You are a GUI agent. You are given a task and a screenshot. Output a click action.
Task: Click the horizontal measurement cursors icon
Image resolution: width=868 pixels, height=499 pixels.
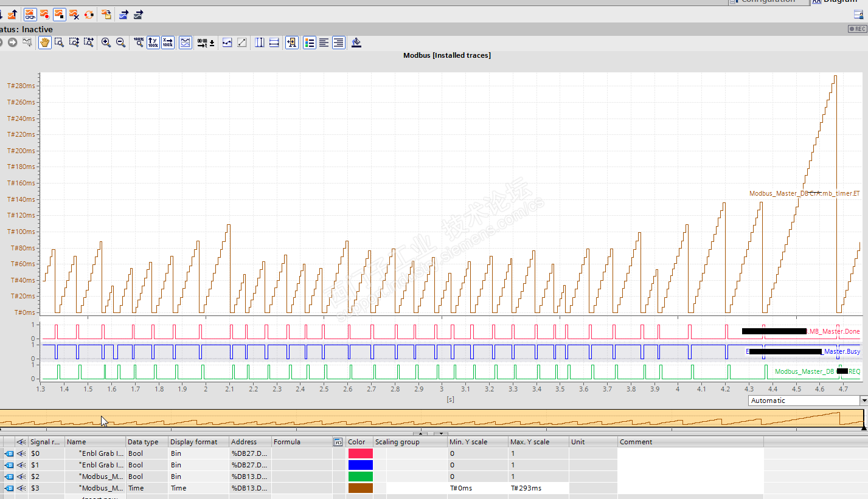[274, 43]
